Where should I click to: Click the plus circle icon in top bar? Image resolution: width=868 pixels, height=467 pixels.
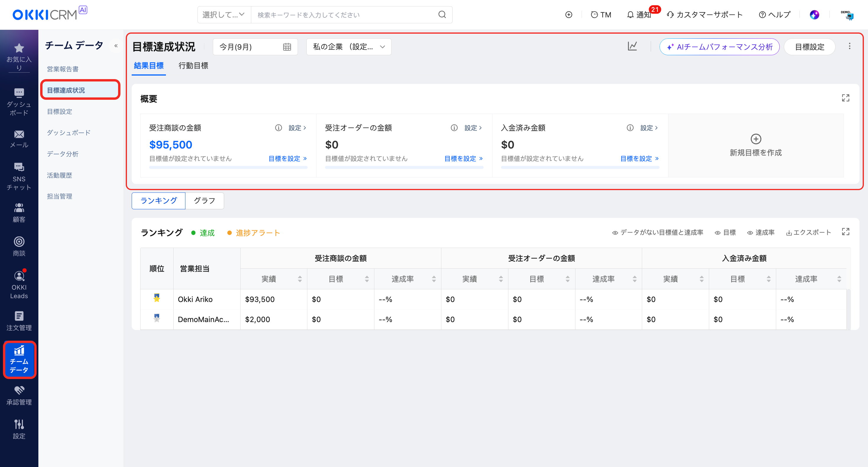(568, 15)
